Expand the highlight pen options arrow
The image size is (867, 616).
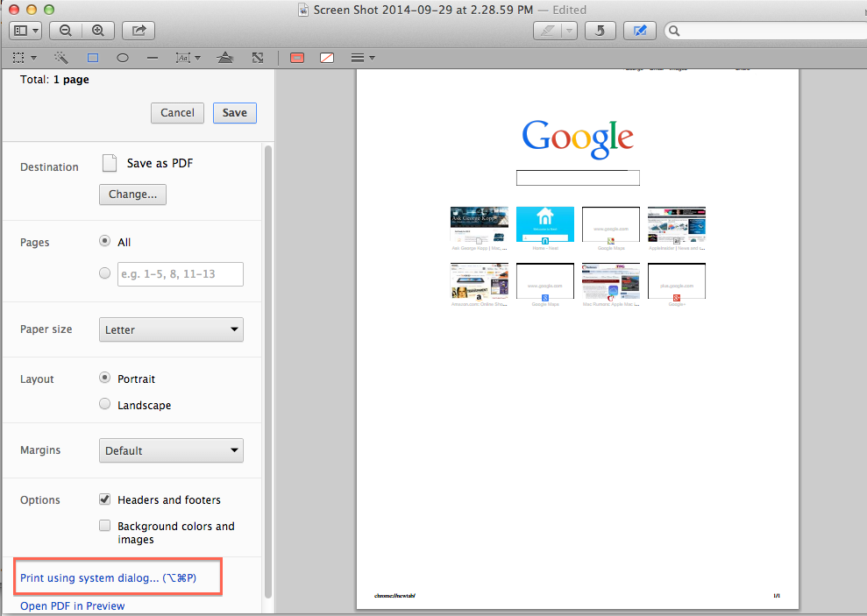[570, 31]
